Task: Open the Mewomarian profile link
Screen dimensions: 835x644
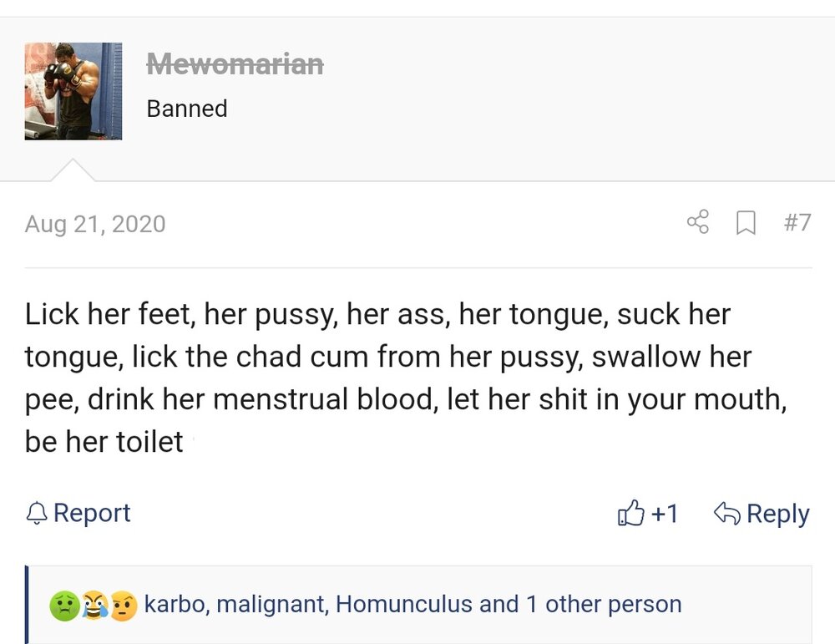Action: pos(235,63)
